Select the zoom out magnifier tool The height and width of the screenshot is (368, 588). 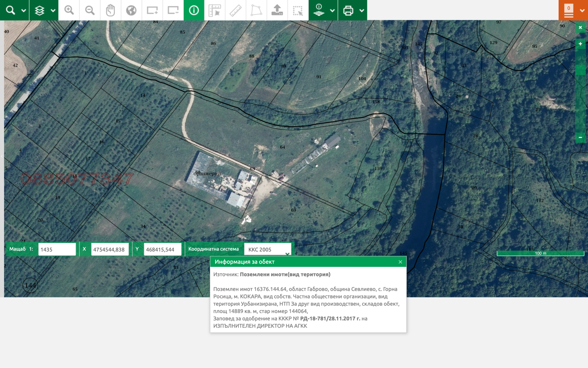point(90,10)
